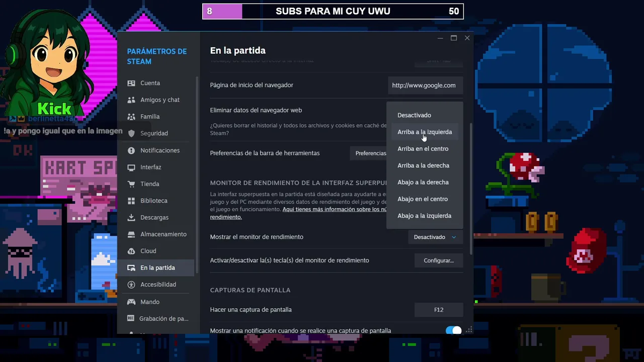This screenshot has height=362, width=644.
Task: Click the En la partida icon
Action: coord(131,268)
